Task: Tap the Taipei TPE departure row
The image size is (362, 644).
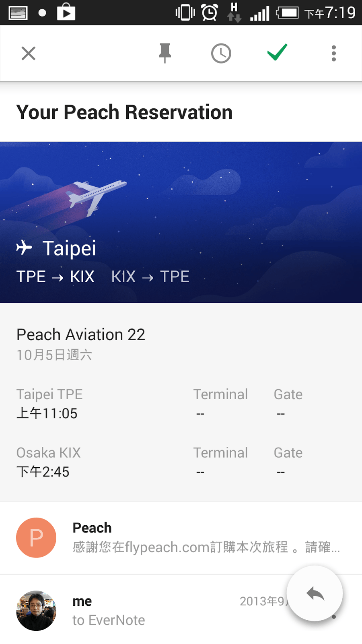Action: (x=49, y=404)
